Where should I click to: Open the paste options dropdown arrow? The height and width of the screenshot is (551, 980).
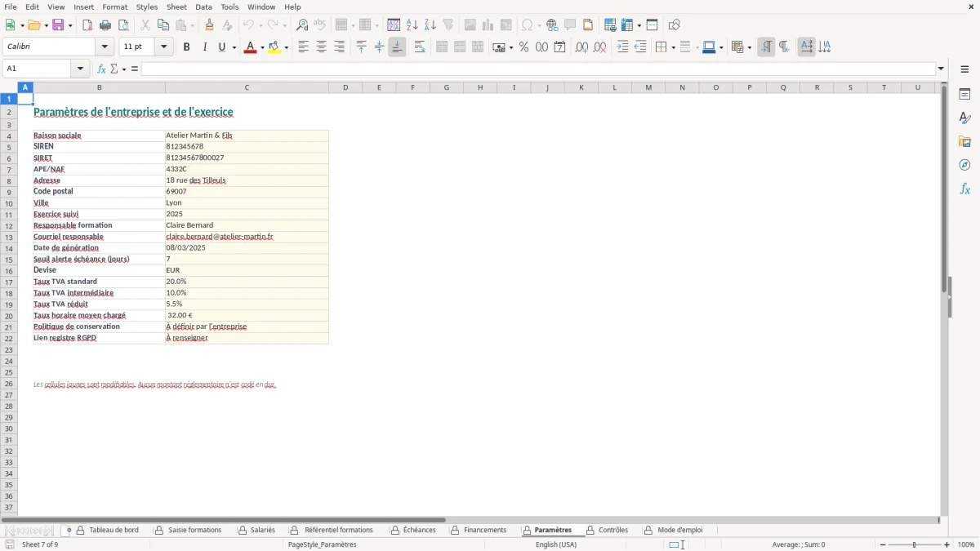click(192, 25)
